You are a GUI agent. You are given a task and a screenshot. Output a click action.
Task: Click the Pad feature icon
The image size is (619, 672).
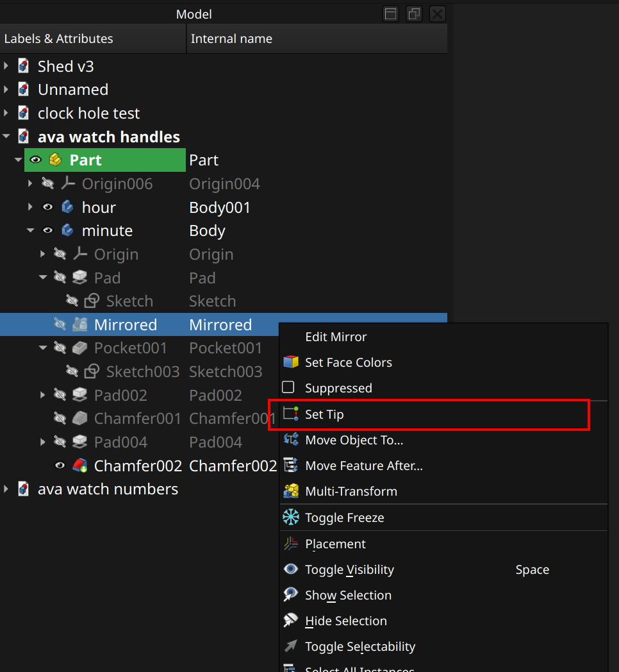[x=79, y=278]
